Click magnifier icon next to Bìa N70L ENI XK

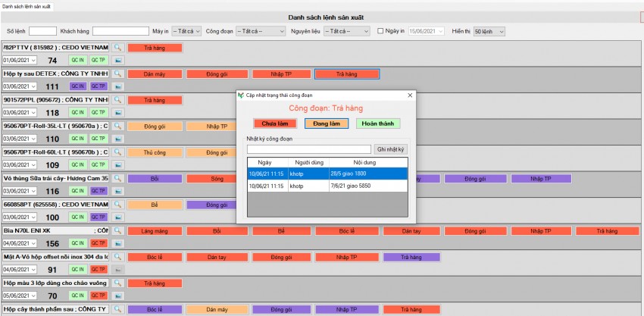tap(118, 230)
